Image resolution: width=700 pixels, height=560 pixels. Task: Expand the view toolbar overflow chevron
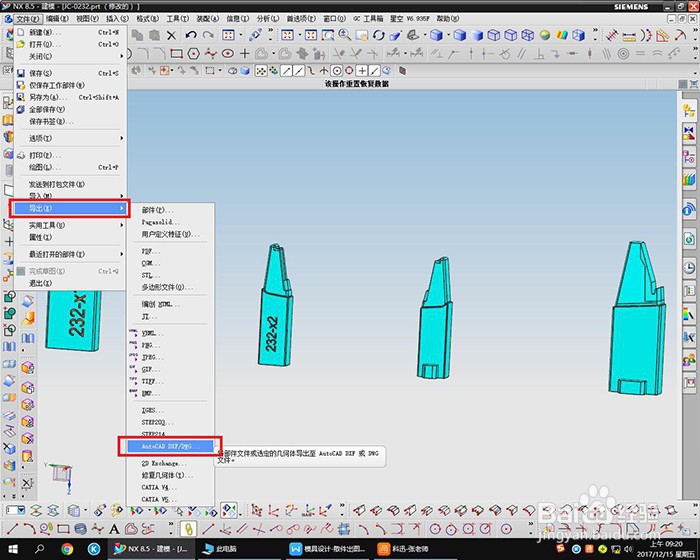point(595,32)
